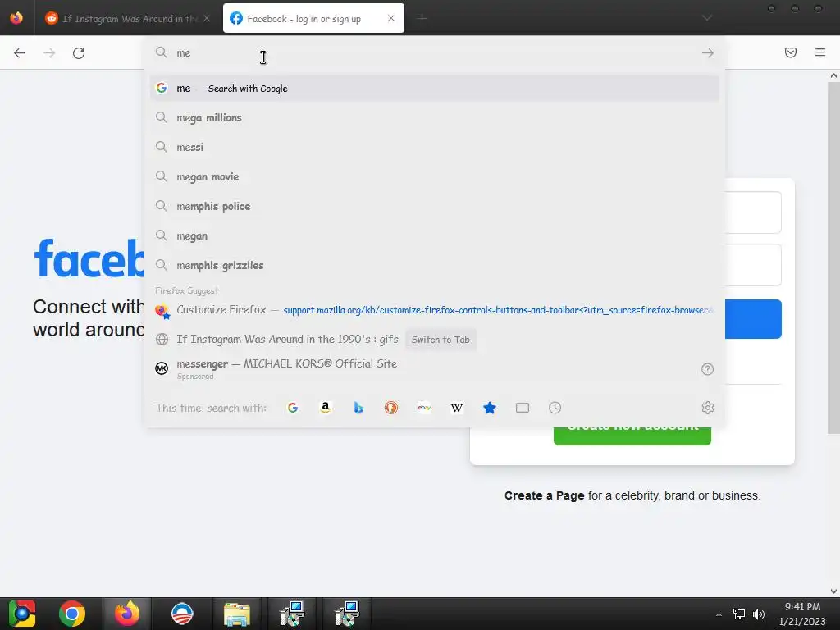The image size is (840, 630).
Task: Open File Explorer folder on the taskbar
Action: [x=237, y=614]
